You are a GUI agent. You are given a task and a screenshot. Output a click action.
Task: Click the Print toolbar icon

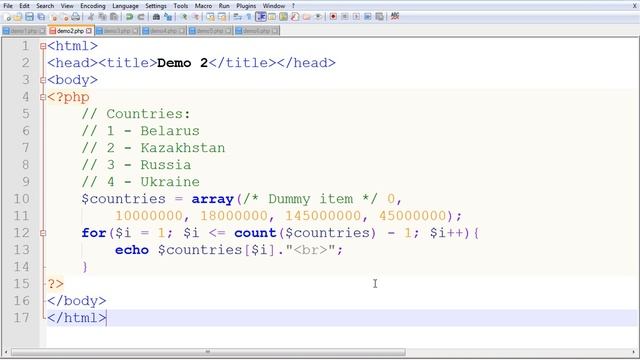(x=76, y=17)
